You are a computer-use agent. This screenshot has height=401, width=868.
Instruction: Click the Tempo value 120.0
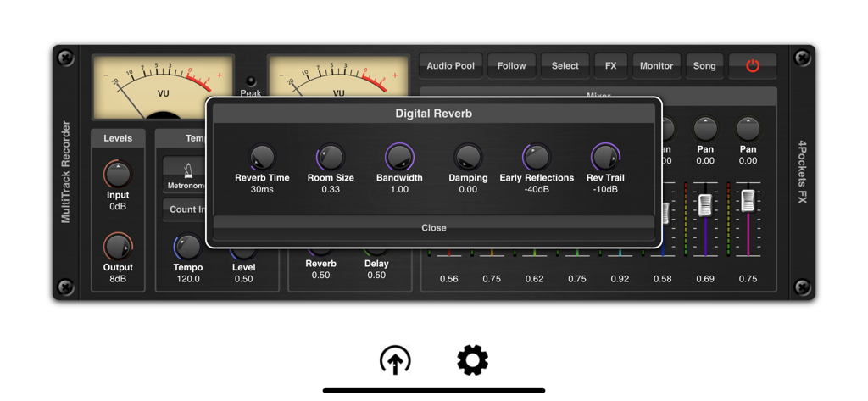coord(187,279)
